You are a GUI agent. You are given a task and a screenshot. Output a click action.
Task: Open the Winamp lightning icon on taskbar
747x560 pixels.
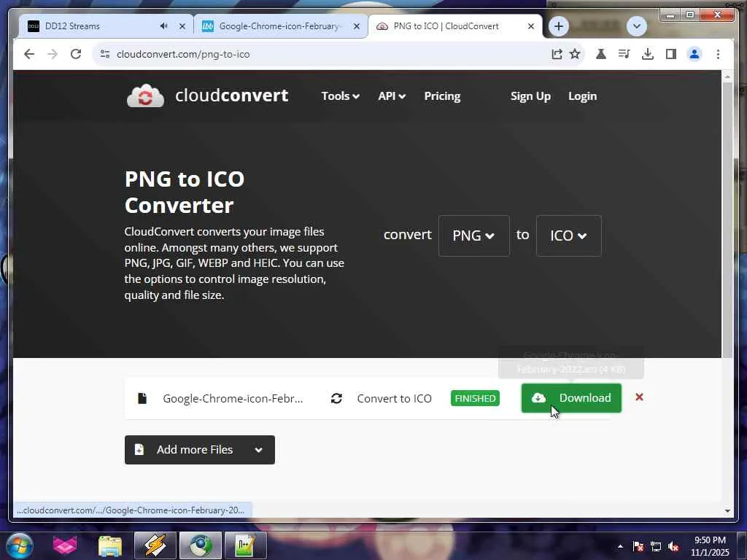[x=155, y=545]
